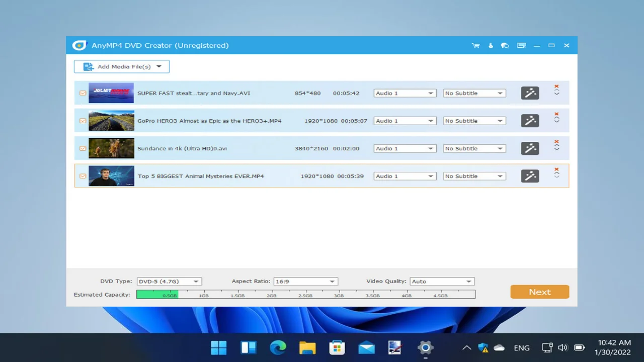
Task: Uncheck the SUPER FAST video checkbox
Action: click(x=83, y=93)
